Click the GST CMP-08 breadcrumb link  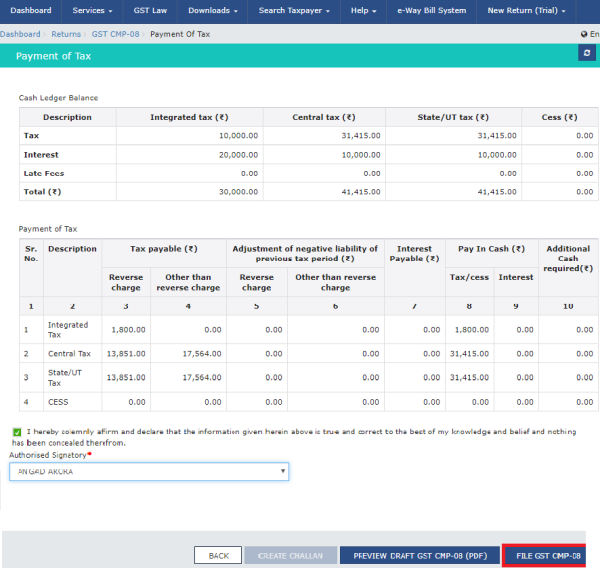click(x=116, y=34)
